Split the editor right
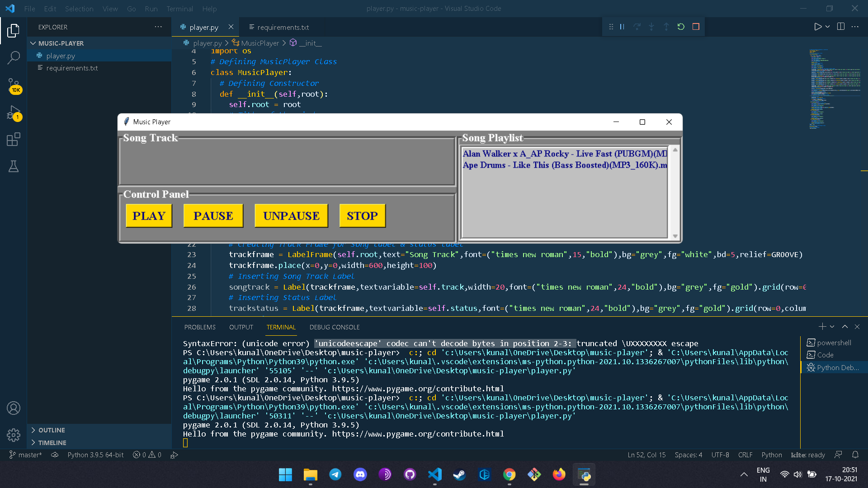Viewport: 868px width, 488px height. pyautogui.click(x=841, y=27)
